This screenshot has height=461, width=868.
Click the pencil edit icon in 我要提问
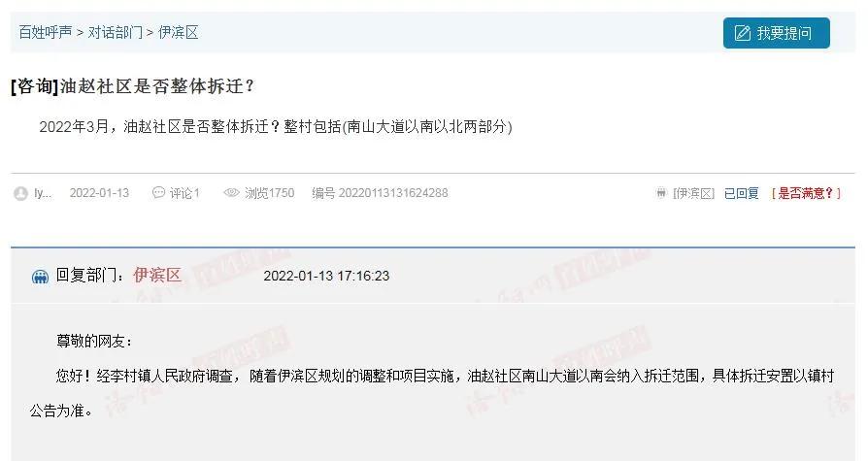pyautogui.click(x=743, y=33)
